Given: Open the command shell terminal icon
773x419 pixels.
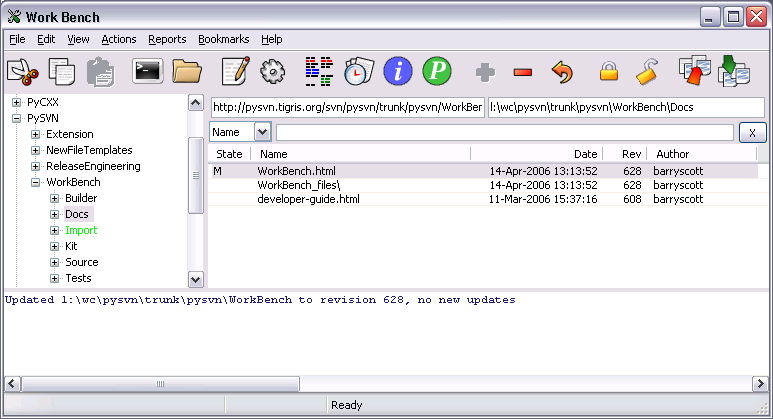Looking at the screenshot, I should (147, 71).
